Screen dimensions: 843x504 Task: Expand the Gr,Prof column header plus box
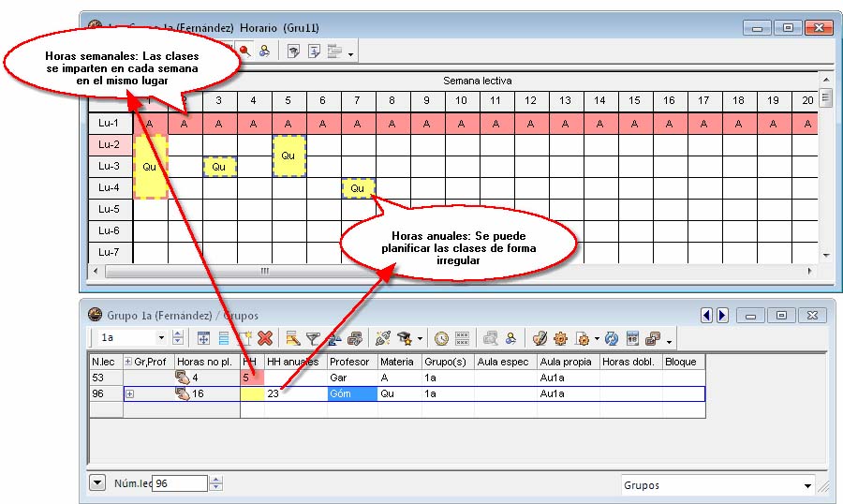pos(128,362)
